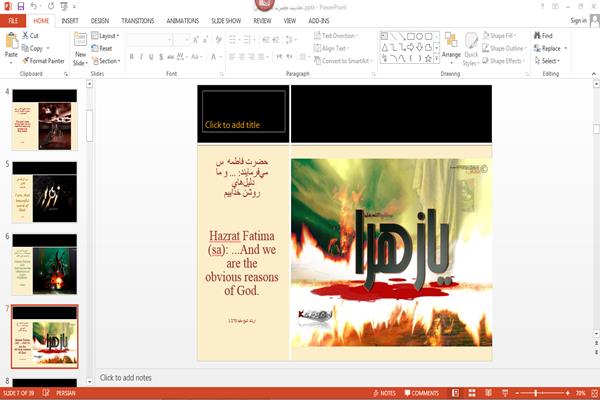Click Clear All Formatting icon
The height and width of the screenshot is (400, 600).
pos(218,40)
